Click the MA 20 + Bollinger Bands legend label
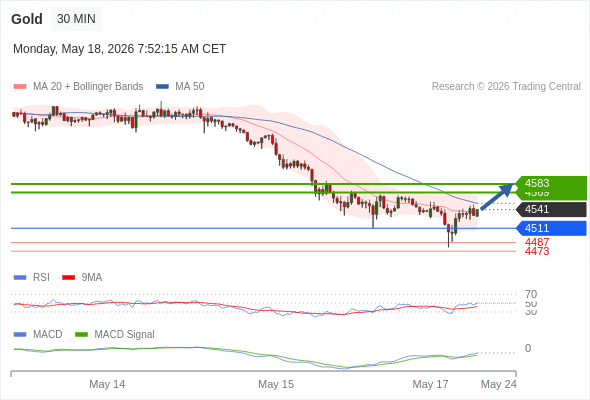 click(88, 87)
